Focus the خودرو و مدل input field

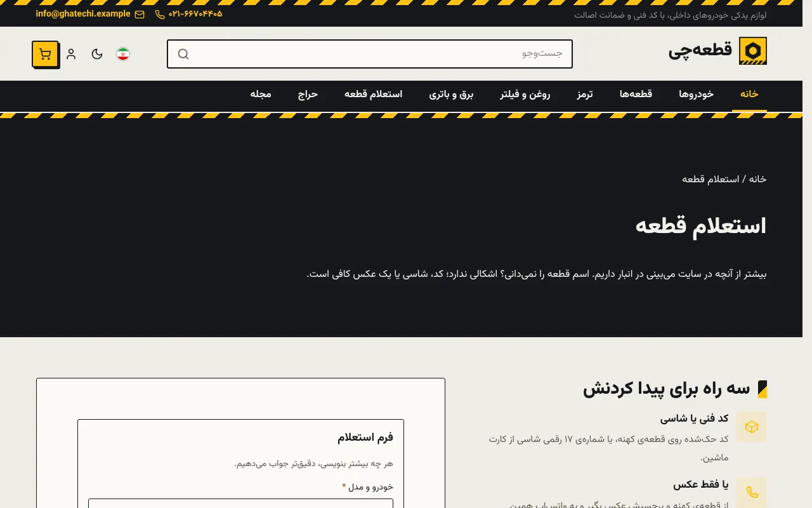240,504
